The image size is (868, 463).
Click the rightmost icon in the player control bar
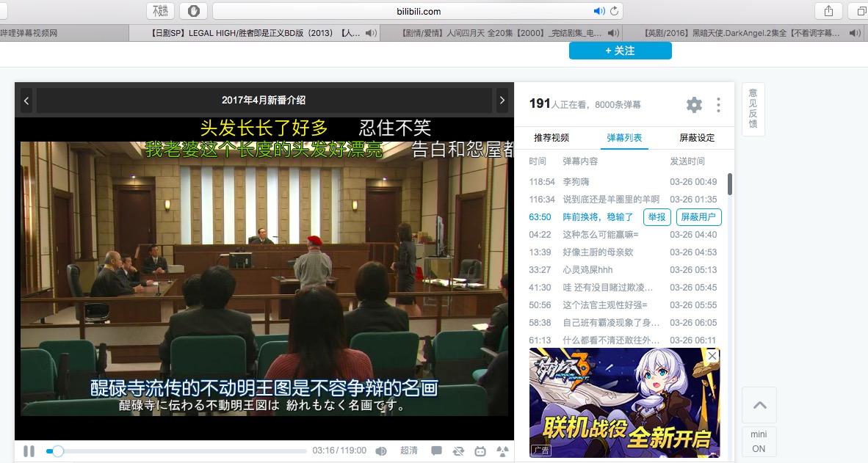point(502,451)
